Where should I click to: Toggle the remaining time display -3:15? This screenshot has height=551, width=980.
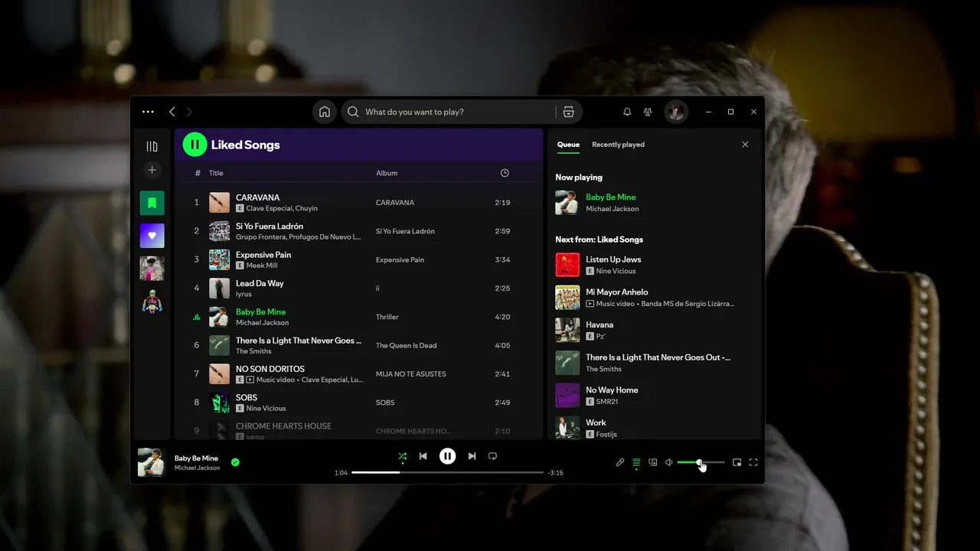pyautogui.click(x=556, y=473)
